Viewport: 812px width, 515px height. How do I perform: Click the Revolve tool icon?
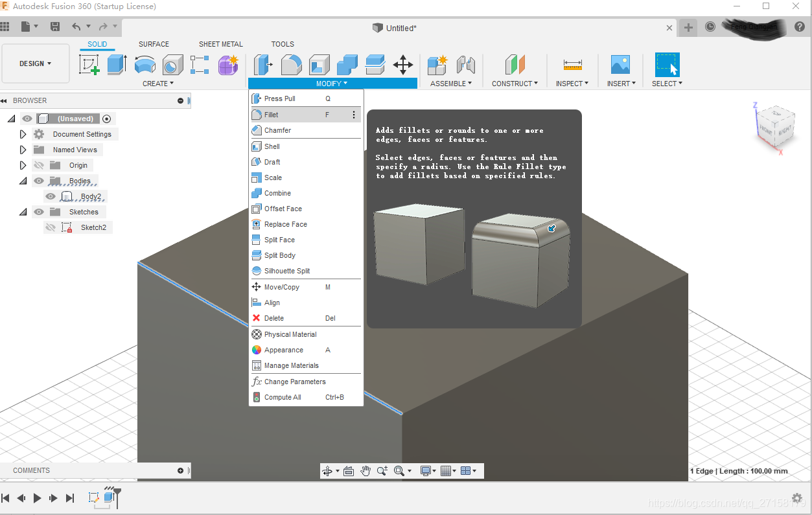pyautogui.click(x=145, y=65)
